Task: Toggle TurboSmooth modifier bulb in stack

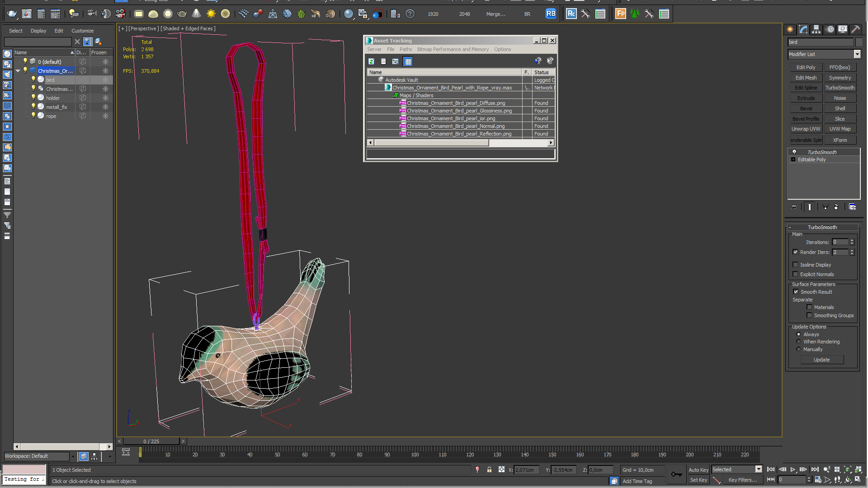Action: 794,152
